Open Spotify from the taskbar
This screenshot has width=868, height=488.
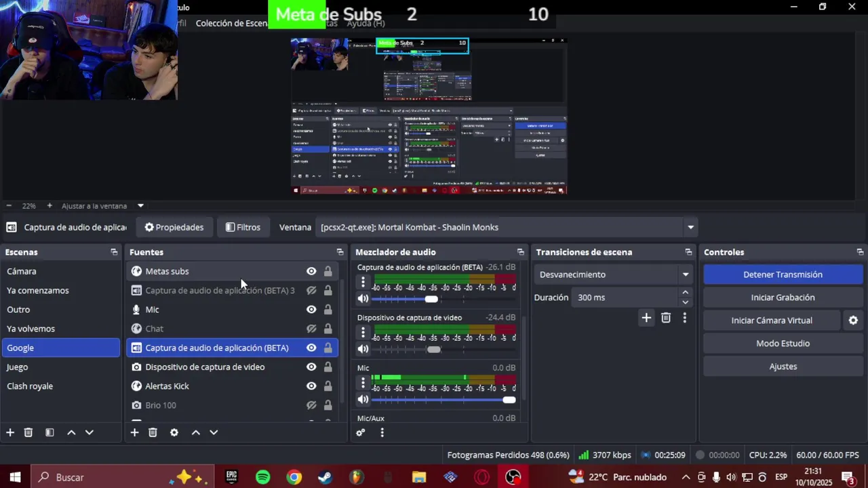[x=262, y=477]
